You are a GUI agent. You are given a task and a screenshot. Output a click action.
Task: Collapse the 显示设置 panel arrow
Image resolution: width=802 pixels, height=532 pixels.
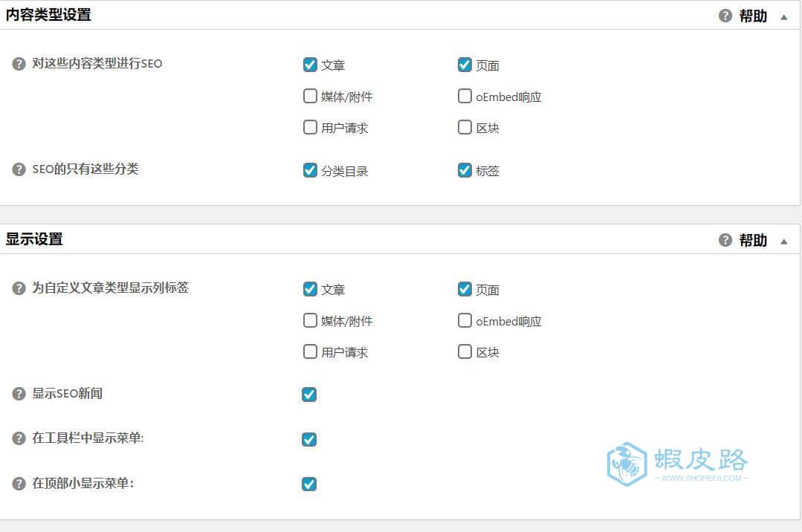(x=783, y=241)
